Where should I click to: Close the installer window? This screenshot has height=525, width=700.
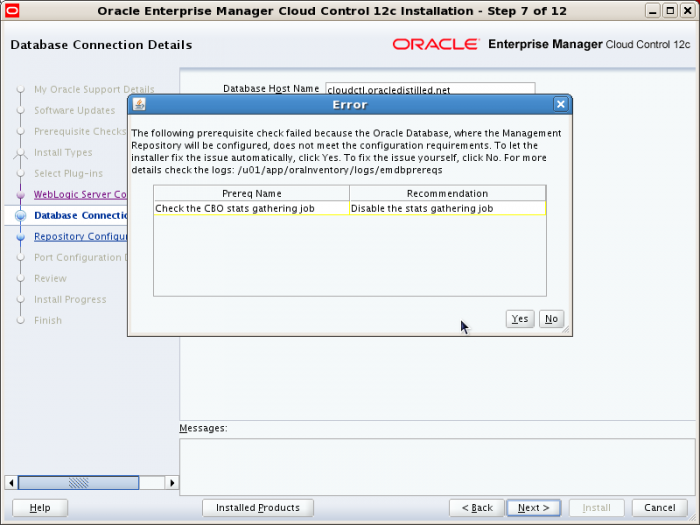coord(688,10)
